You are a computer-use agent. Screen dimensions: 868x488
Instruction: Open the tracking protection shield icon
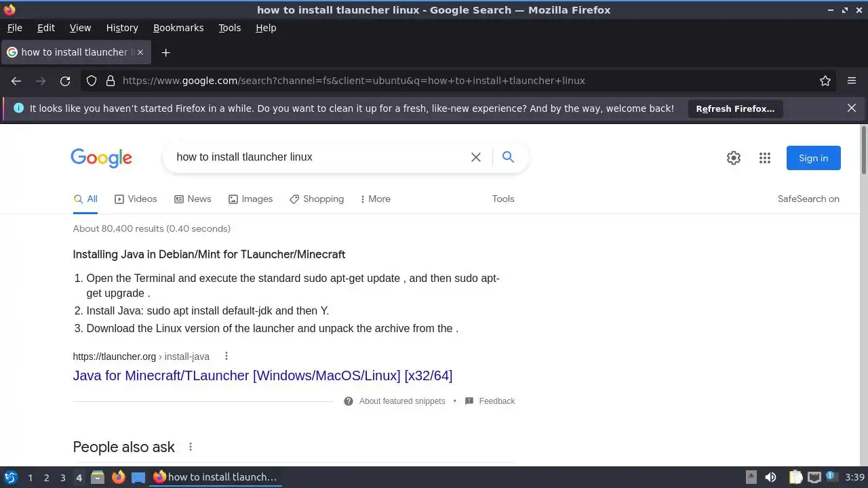tap(92, 81)
